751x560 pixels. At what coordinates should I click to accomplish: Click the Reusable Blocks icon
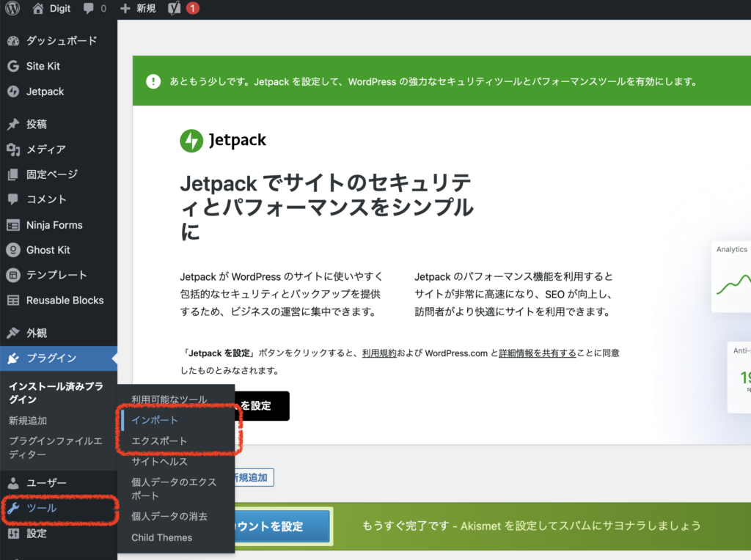pos(13,300)
